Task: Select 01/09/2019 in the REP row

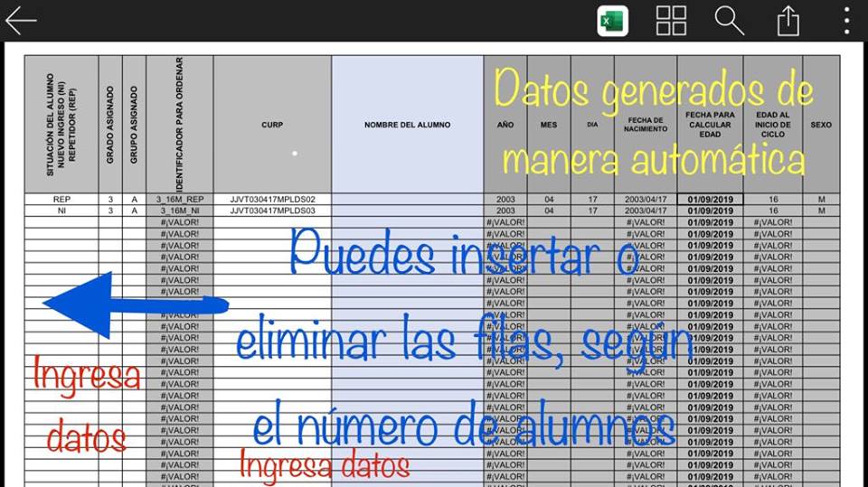Action: (x=711, y=199)
